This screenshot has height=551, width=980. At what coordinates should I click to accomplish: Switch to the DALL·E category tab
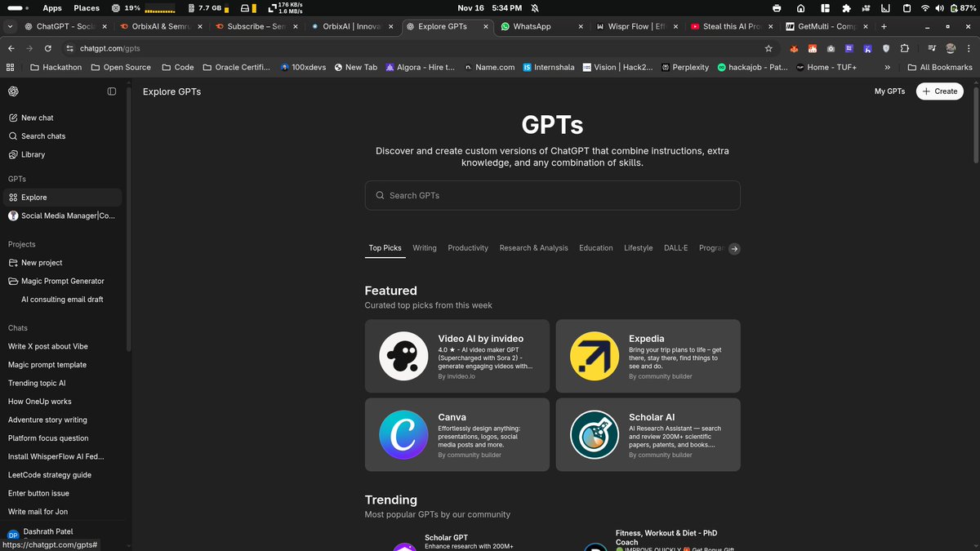click(x=676, y=247)
